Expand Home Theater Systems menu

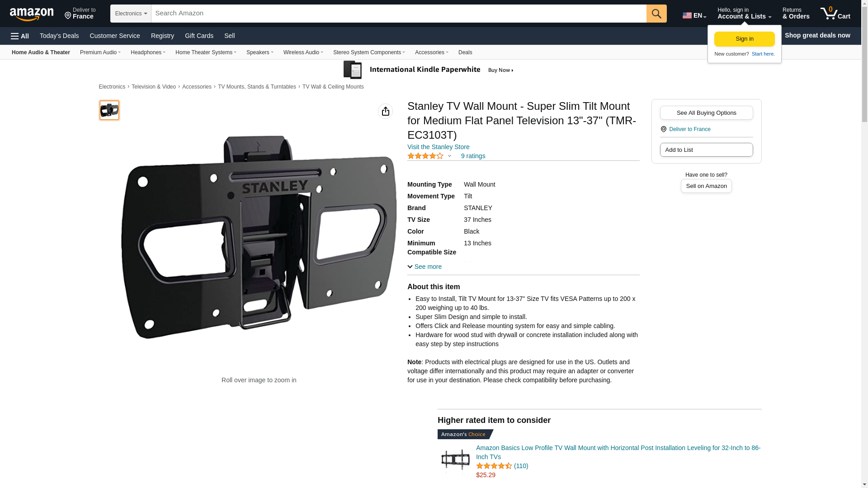tap(206, 52)
